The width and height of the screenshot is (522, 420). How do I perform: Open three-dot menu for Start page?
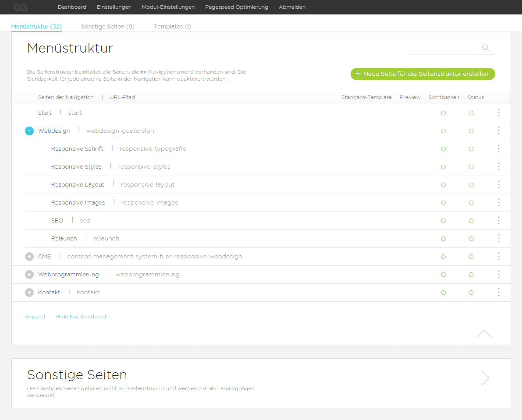click(x=498, y=113)
